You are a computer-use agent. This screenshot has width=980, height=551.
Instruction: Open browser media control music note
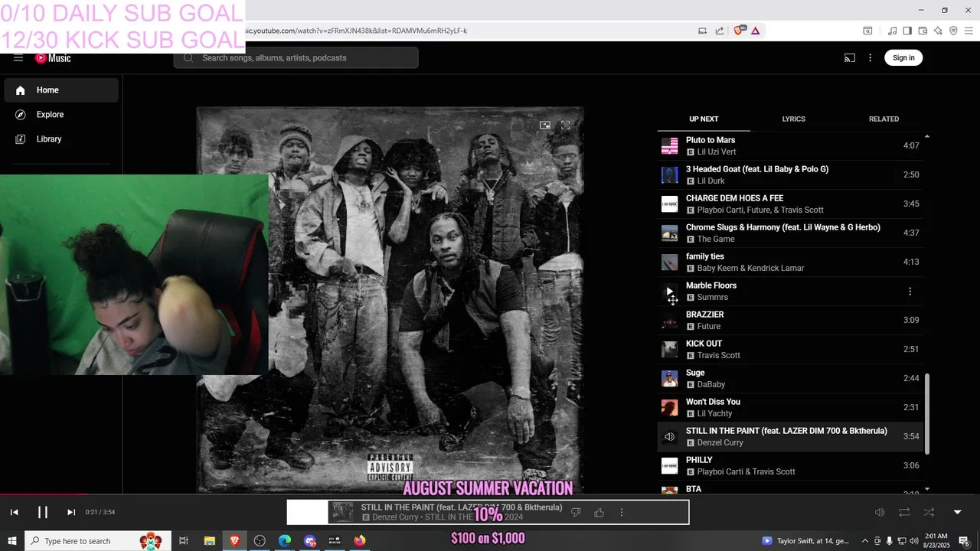[892, 31]
